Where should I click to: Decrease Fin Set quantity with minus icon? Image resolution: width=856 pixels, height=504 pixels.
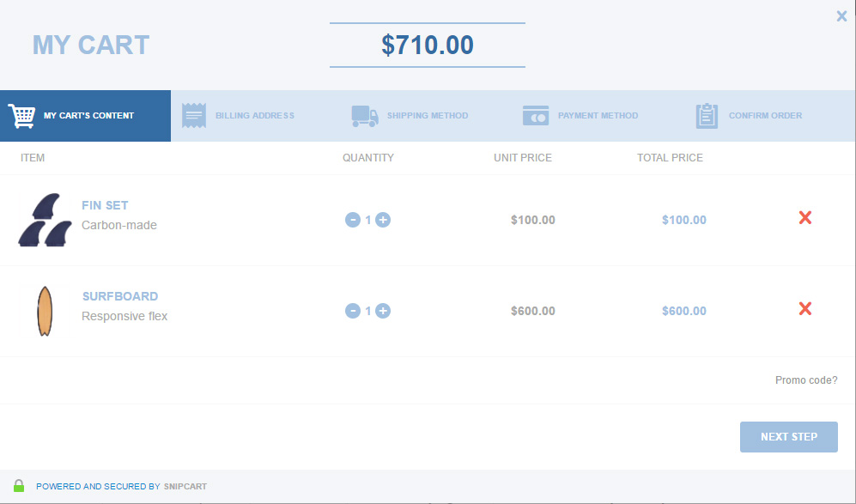(x=352, y=220)
